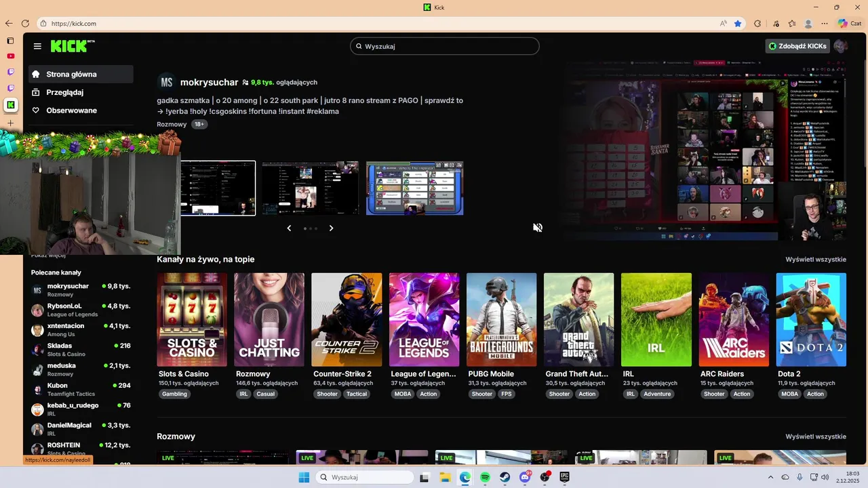
Task: Open the Slots & Casino category card
Action: pos(192,320)
